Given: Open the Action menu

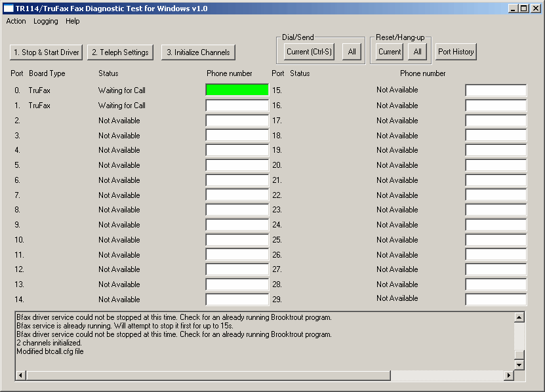Looking at the screenshot, I should tap(16, 21).
